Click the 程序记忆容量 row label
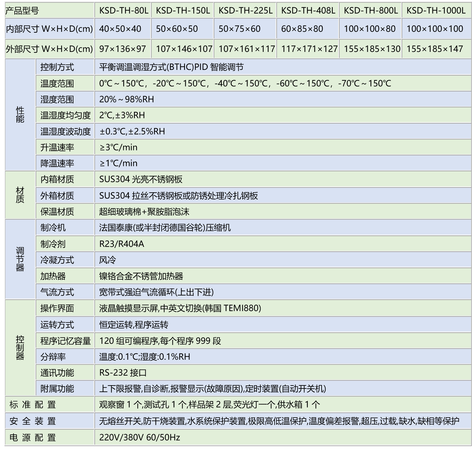 pyautogui.click(x=65, y=341)
